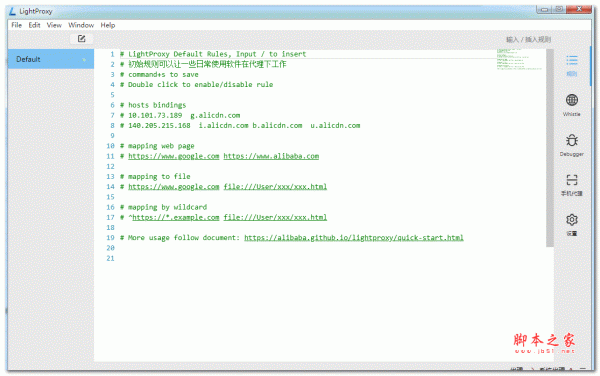
Task: Click the code minimap preview
Action: [519, 60]
